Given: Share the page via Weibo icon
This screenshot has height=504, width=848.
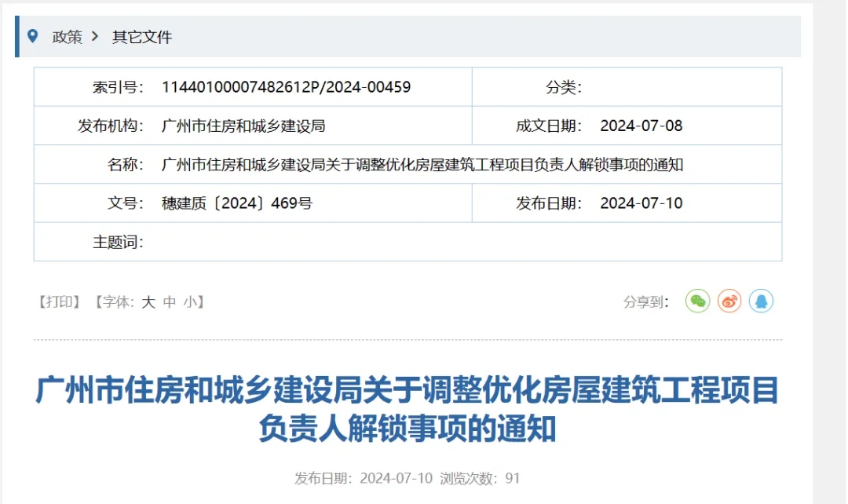Looking at the screenshot, I should click(x=729, y=301).
